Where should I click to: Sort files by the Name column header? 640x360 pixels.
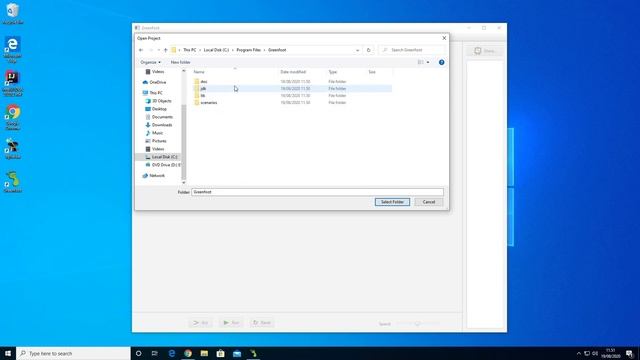[x=235, y=72]
